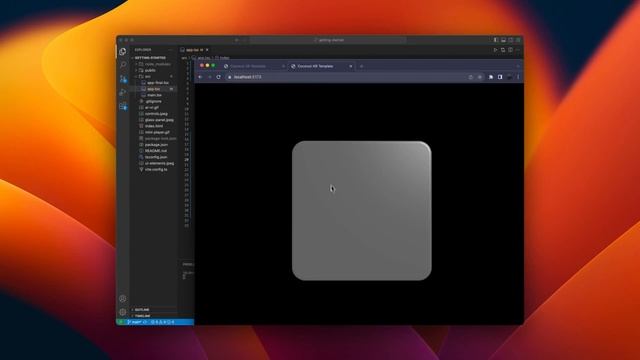Run the file with the editor play button
The image size is (640, 360).
point(496,50)
